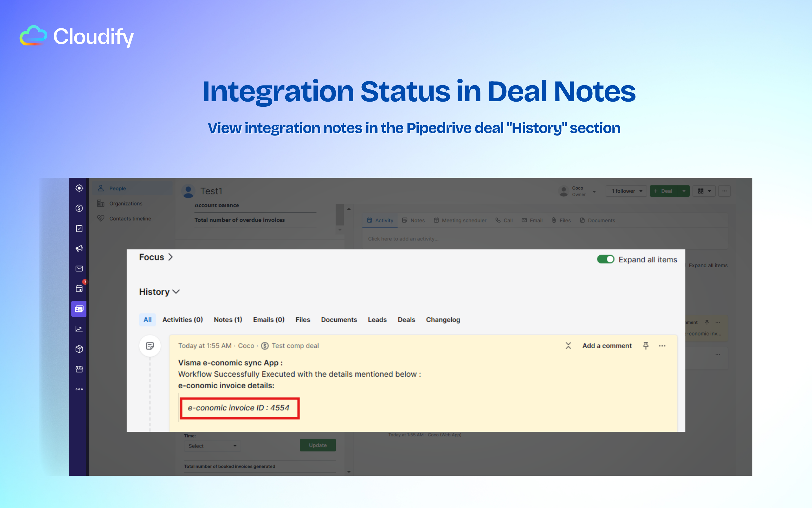Switch to Documents history tab

coord(339,319)
